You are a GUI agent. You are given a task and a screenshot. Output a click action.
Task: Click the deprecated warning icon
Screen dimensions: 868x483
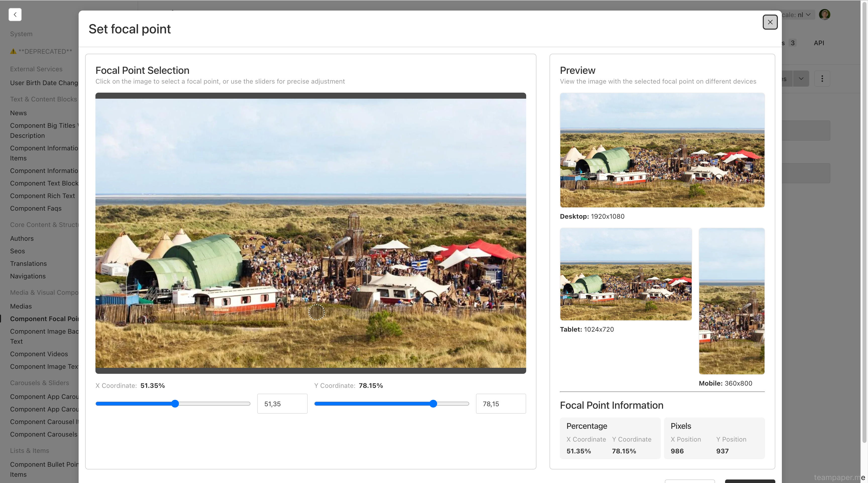13,51
